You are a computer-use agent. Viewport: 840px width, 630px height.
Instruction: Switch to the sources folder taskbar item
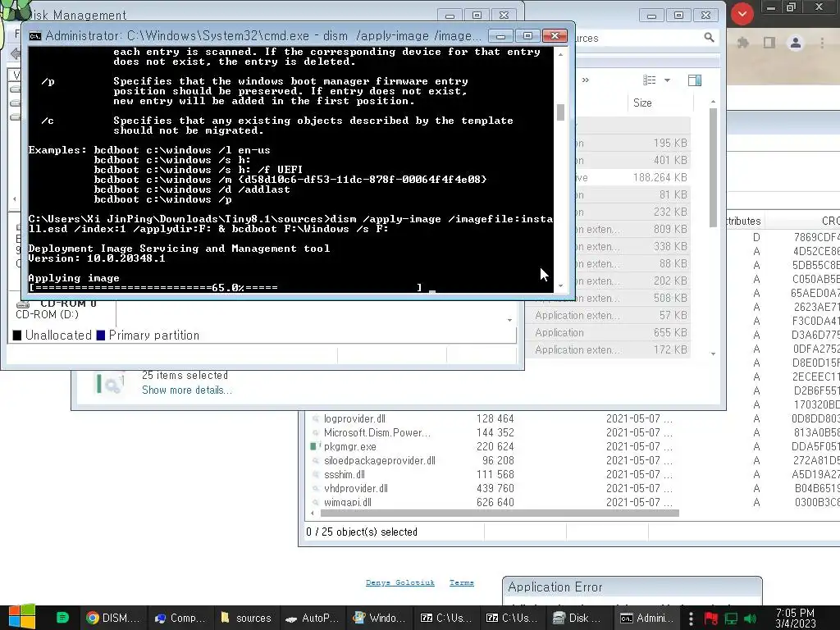246,618
